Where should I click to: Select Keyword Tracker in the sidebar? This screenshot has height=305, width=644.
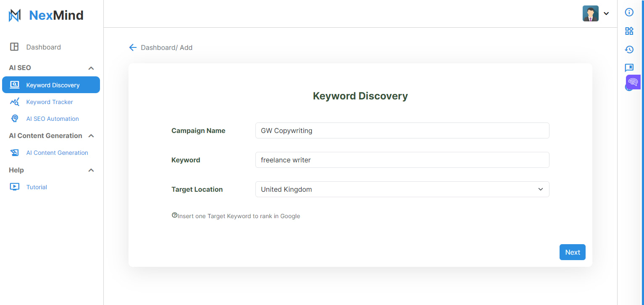[x=49, y=102]
